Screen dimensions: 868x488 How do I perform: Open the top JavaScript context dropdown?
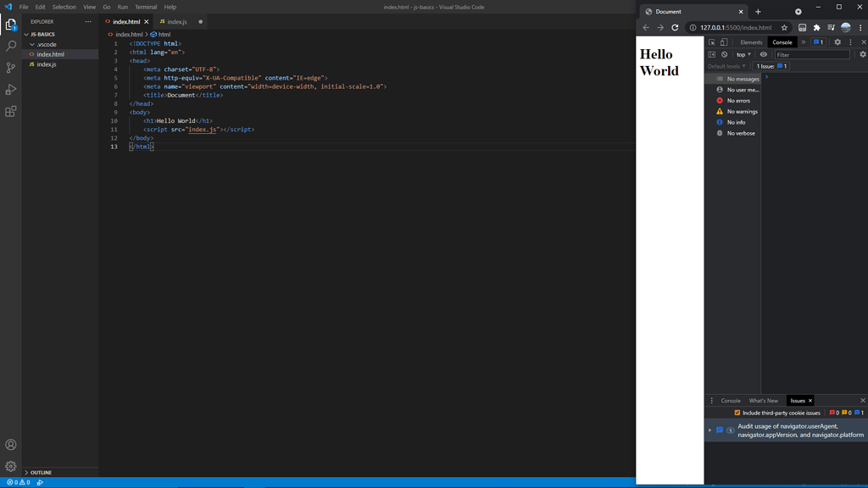743,54
